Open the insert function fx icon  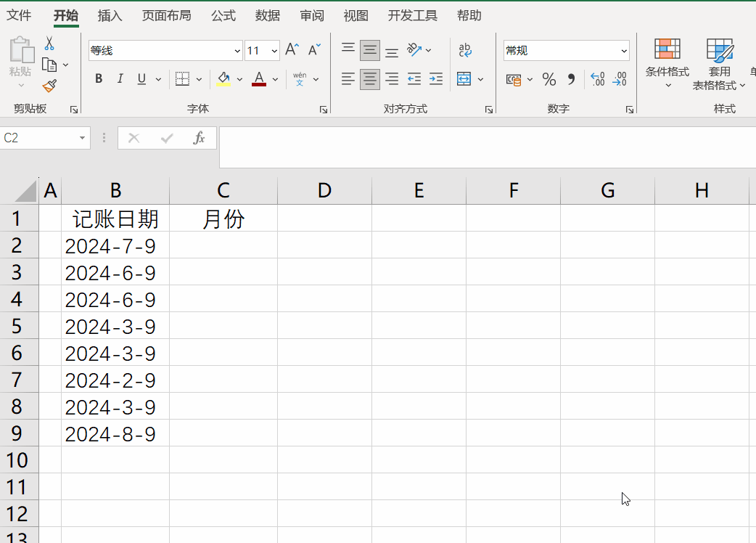[x=200, y=138]
